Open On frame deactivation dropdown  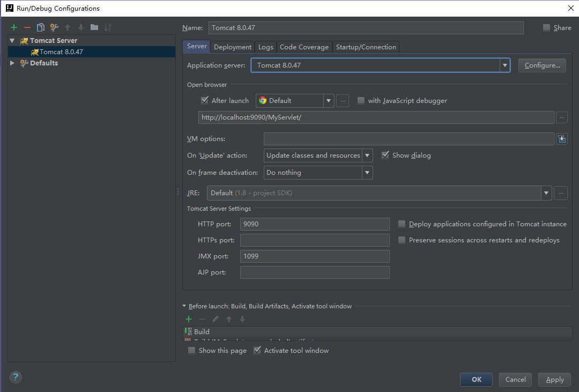[x=367, y=173]
